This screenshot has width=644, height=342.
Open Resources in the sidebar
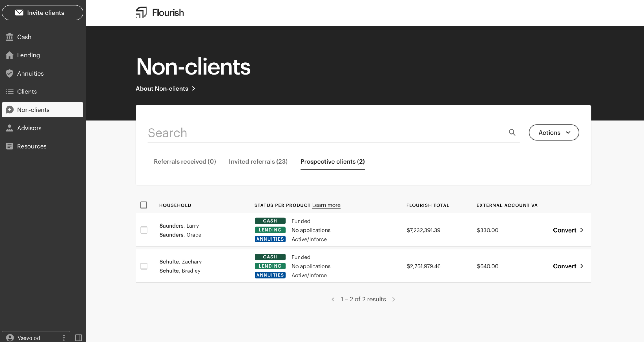(x=43, y=146)
